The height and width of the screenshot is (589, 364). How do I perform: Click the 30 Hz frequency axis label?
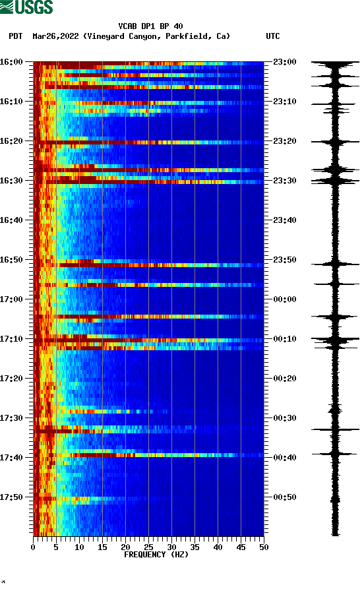point(171,547)
